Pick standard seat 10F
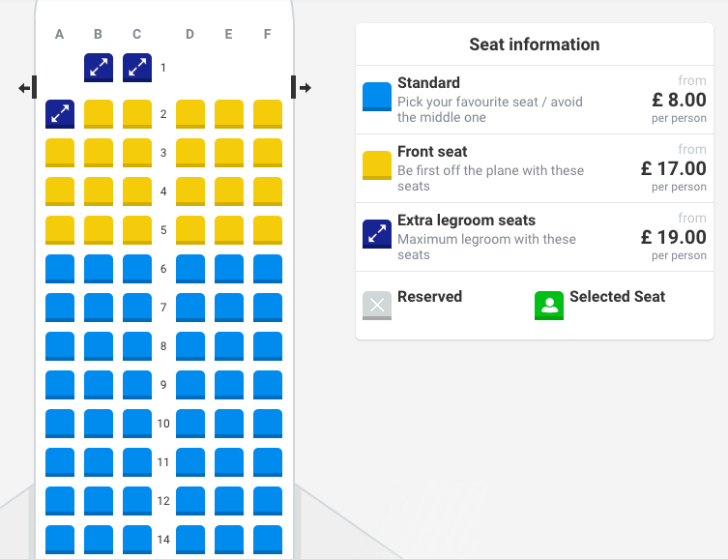 (x=268, y=424)
